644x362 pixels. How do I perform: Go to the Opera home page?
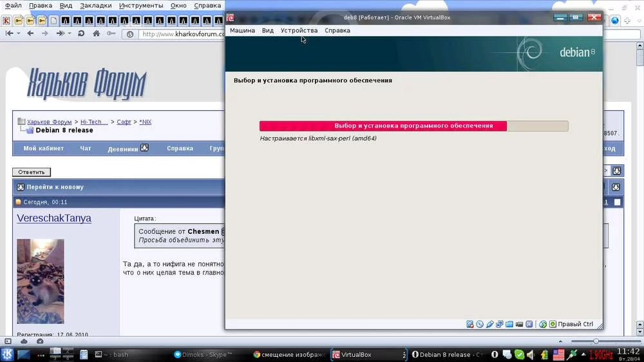point(96,33)
